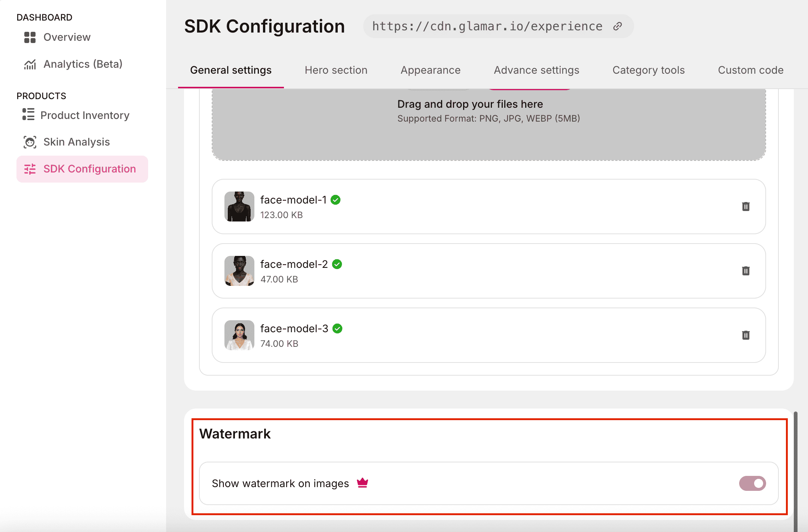Click the Skin Analysis face-scan icon
Screen dimensions: 808x532
click(30, 142)
